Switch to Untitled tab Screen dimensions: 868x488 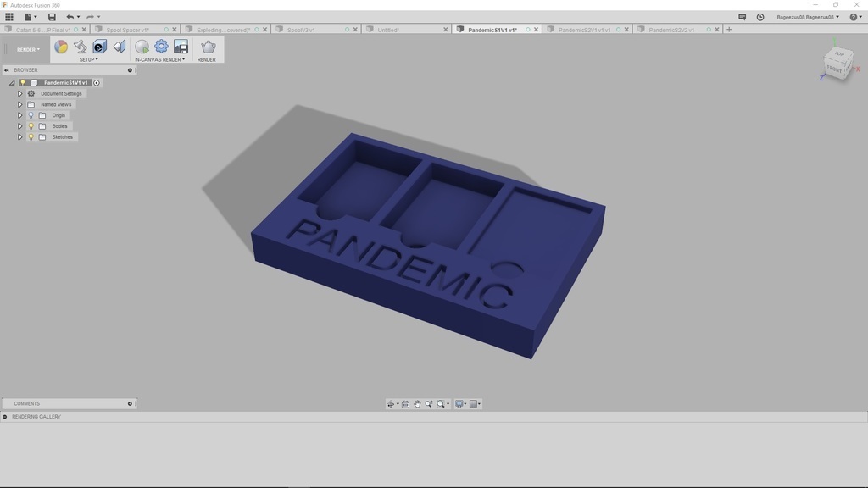388,30
